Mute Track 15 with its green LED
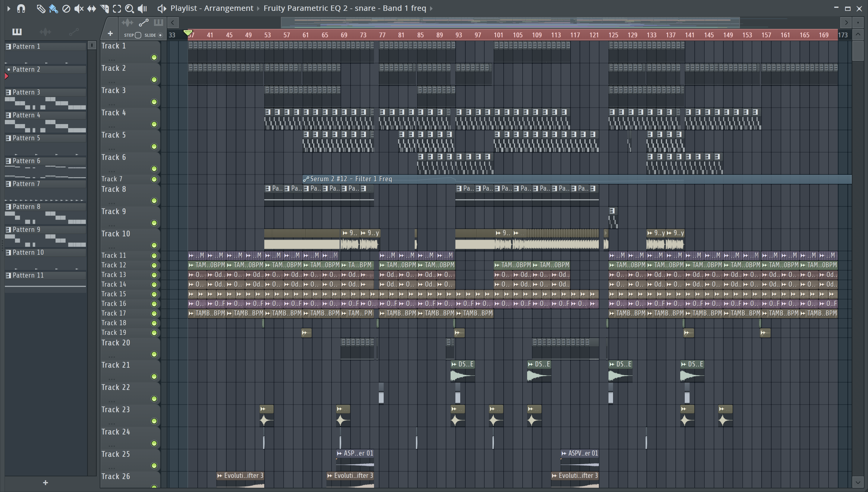868x492 pixels. pyautogui.click(x=154, y=294)
